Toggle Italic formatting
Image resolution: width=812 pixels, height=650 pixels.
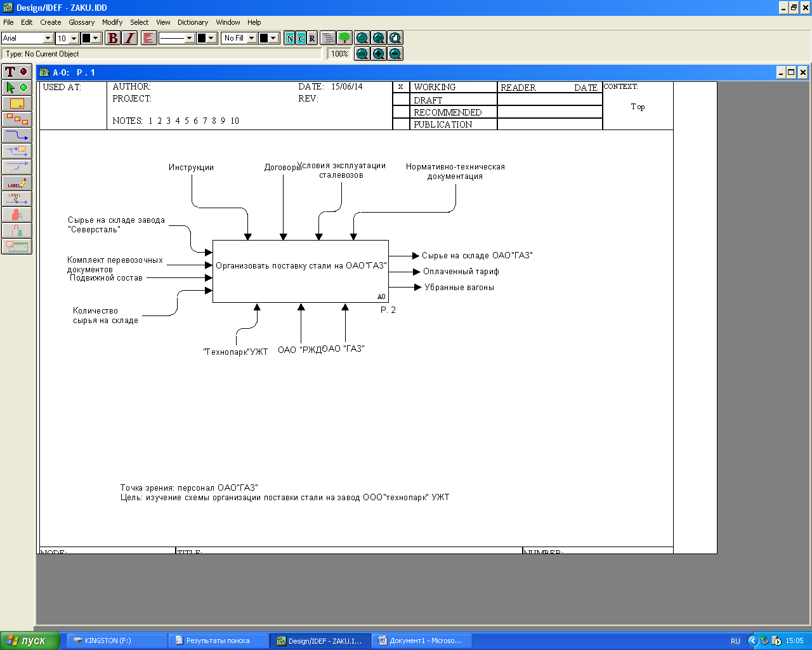(x=129, y=38)
